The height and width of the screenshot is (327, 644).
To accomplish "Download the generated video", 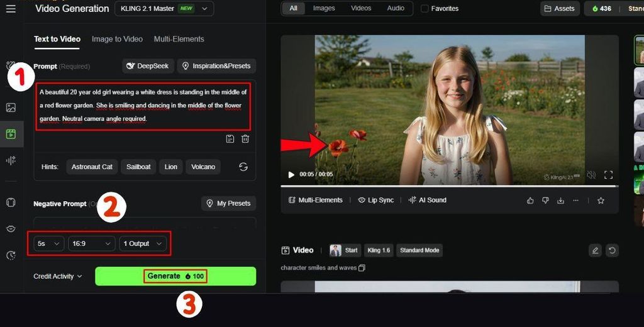I will 560,201.
